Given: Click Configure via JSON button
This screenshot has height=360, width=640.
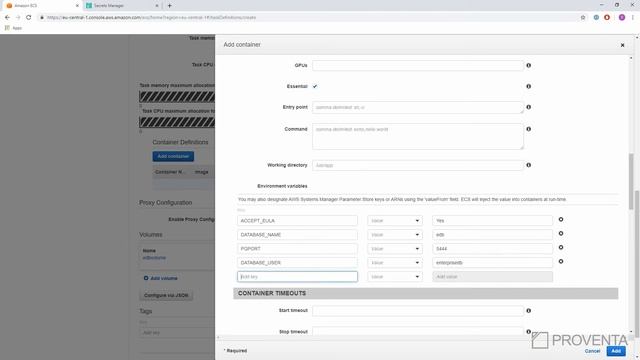Looking at the screenshot, I should tap(166, 295).
